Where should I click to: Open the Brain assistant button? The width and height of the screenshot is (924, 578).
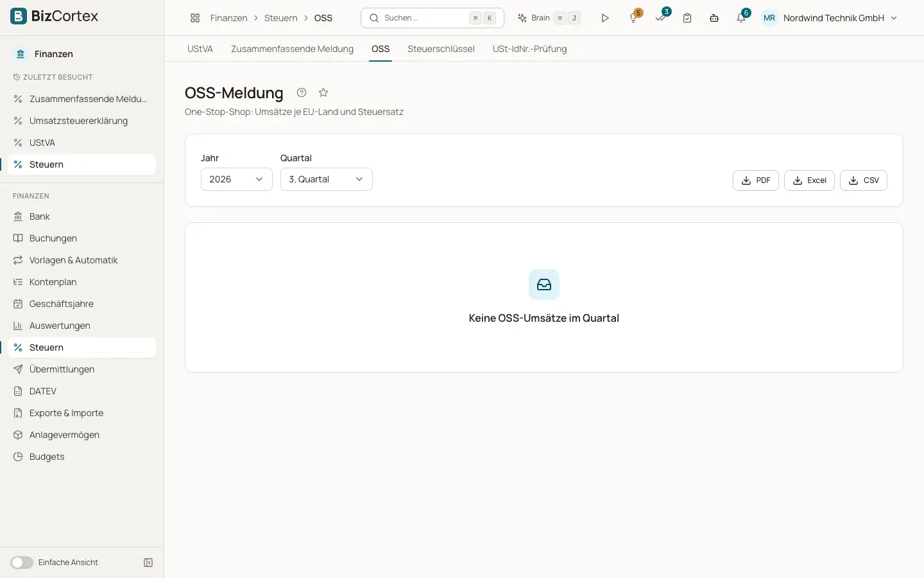tap(549, 18)
